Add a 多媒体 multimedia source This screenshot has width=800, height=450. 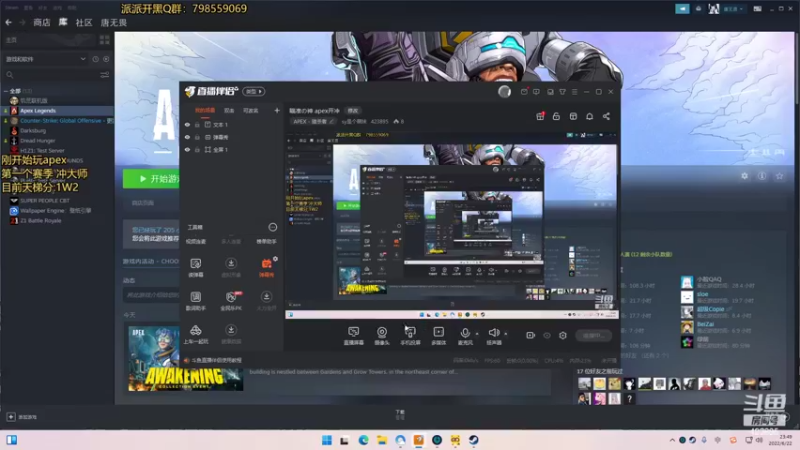(x=438, y=336)
